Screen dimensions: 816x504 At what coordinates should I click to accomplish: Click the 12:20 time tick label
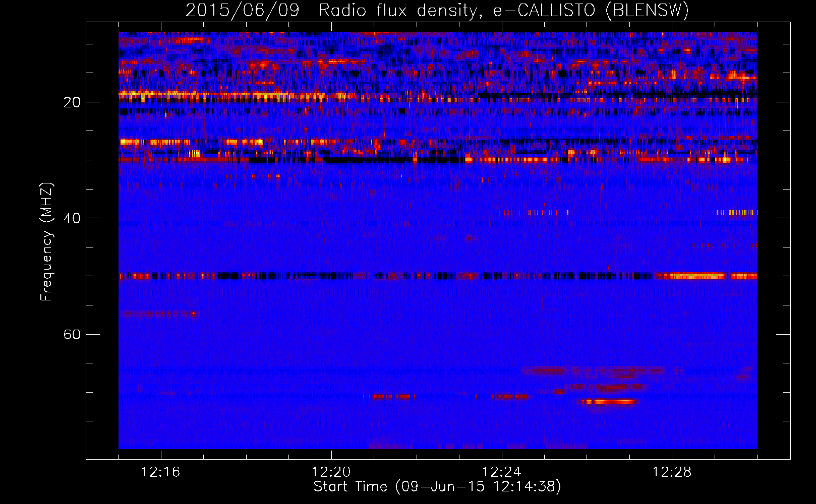331,472
